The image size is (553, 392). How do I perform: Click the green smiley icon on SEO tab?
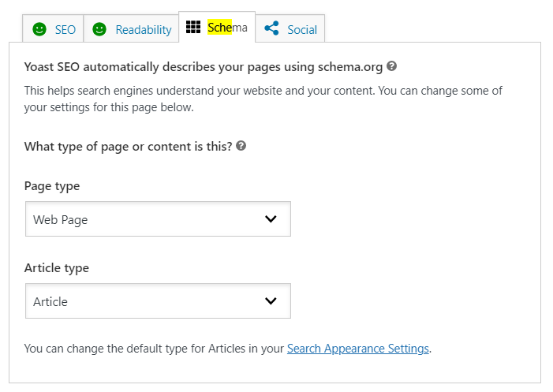(39, 29)
